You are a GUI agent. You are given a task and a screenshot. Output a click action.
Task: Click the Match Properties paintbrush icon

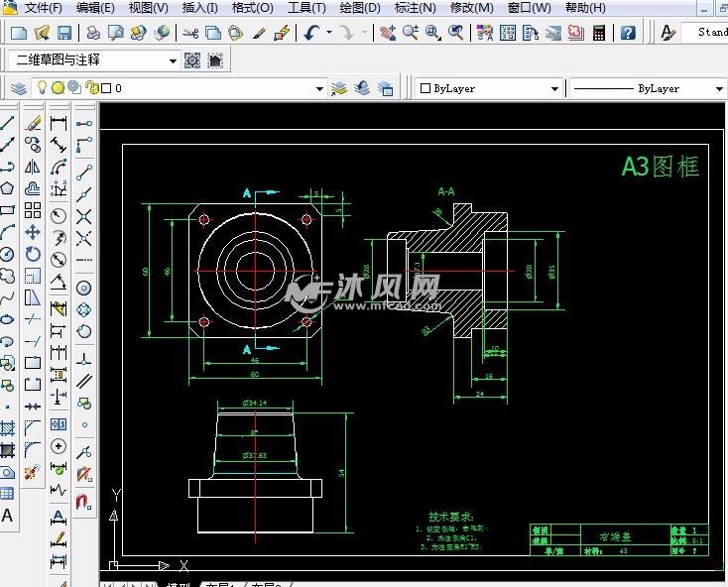(x=259, y=33)
